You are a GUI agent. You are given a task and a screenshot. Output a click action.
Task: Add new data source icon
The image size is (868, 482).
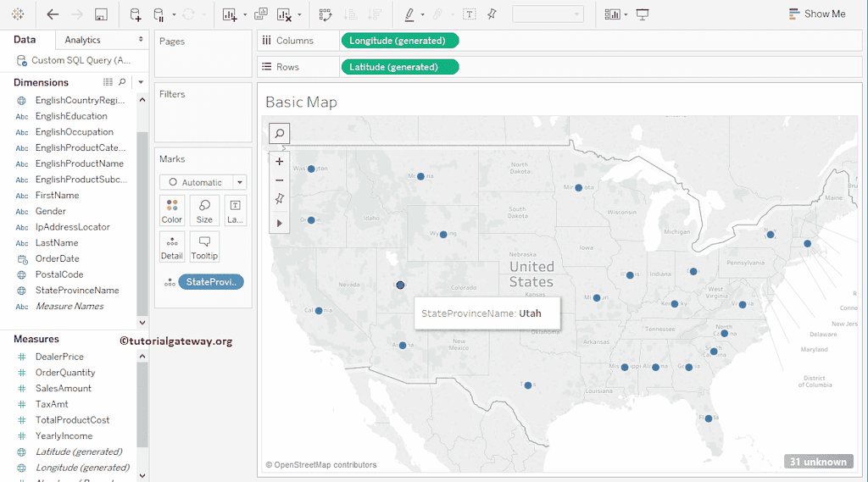136,14
